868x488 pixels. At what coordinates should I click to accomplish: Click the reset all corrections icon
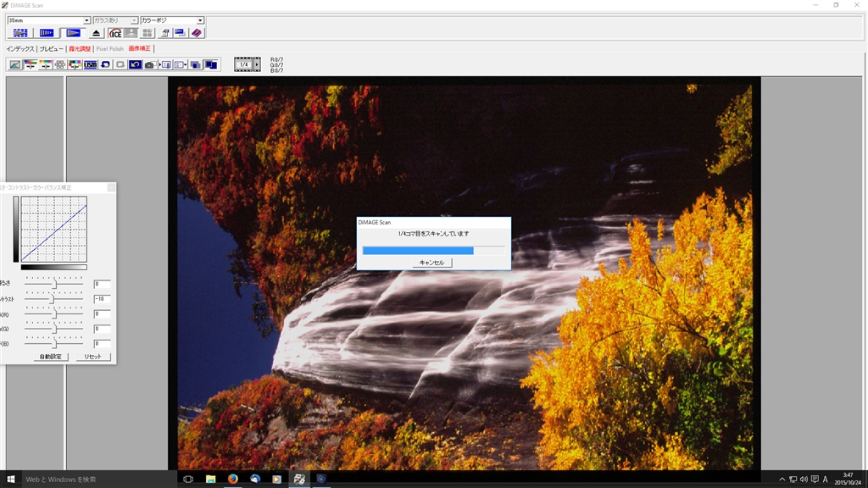pos(135,64)
